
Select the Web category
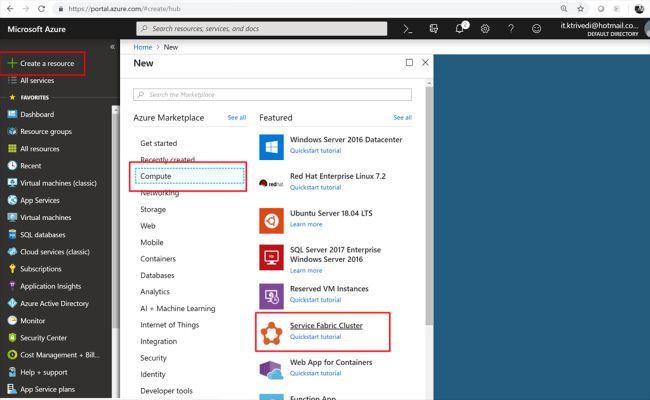(x=148, y=226)
